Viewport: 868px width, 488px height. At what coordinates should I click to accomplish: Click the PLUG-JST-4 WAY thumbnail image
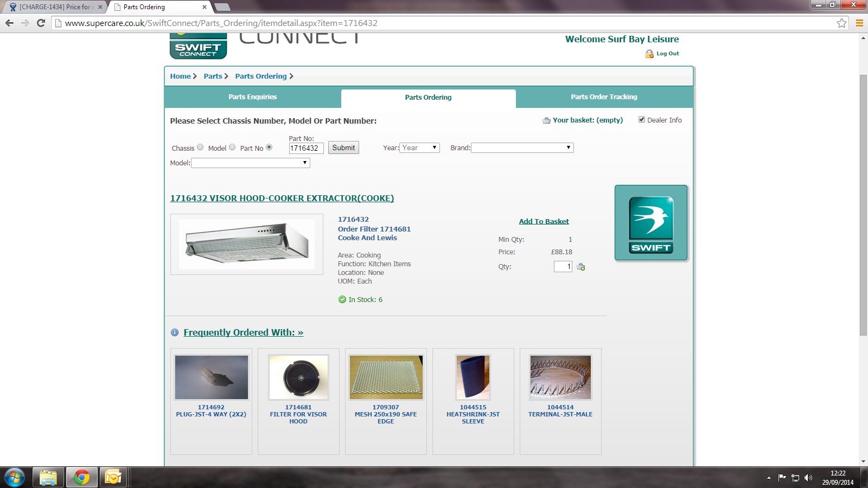(x=212, y=377)
